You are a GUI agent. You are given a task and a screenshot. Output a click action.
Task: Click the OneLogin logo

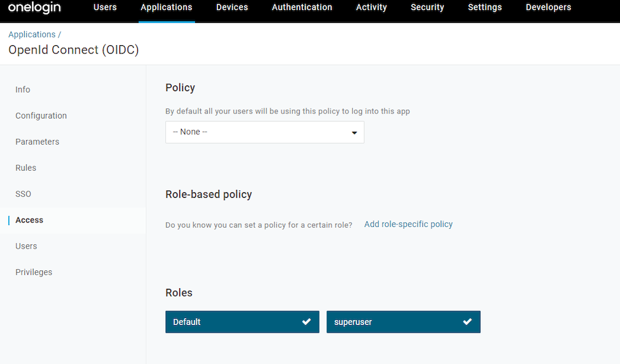[x=34, y=8]
